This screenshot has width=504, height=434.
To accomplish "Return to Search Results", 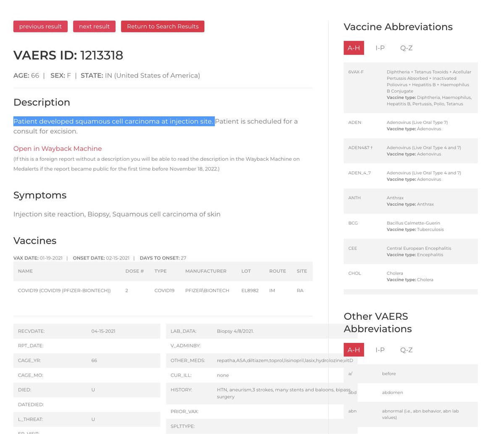I will [163, 26].
